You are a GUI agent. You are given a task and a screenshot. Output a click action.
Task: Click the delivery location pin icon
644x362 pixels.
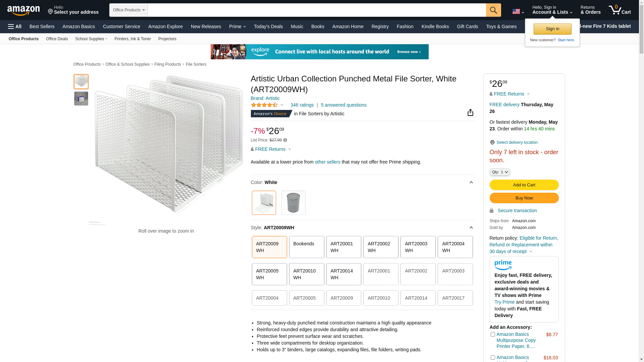[492, 142]
